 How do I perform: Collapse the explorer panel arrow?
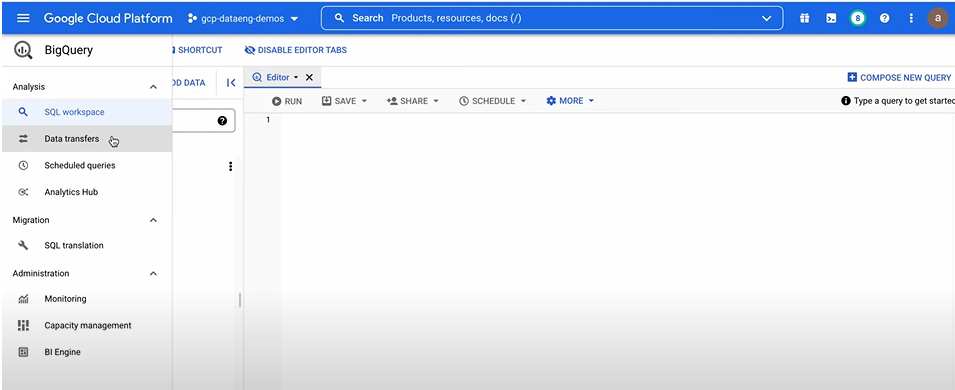(x=231, y=83)
